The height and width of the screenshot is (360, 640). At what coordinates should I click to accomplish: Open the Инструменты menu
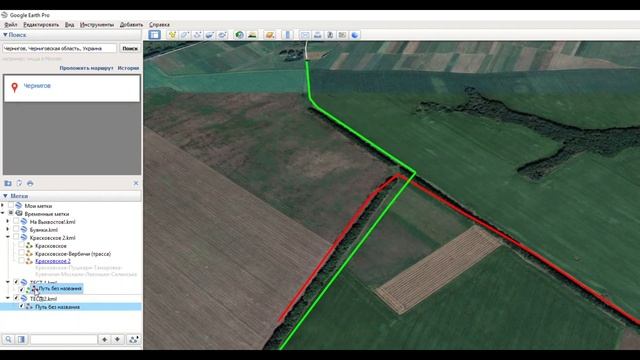tap(97, 24)
